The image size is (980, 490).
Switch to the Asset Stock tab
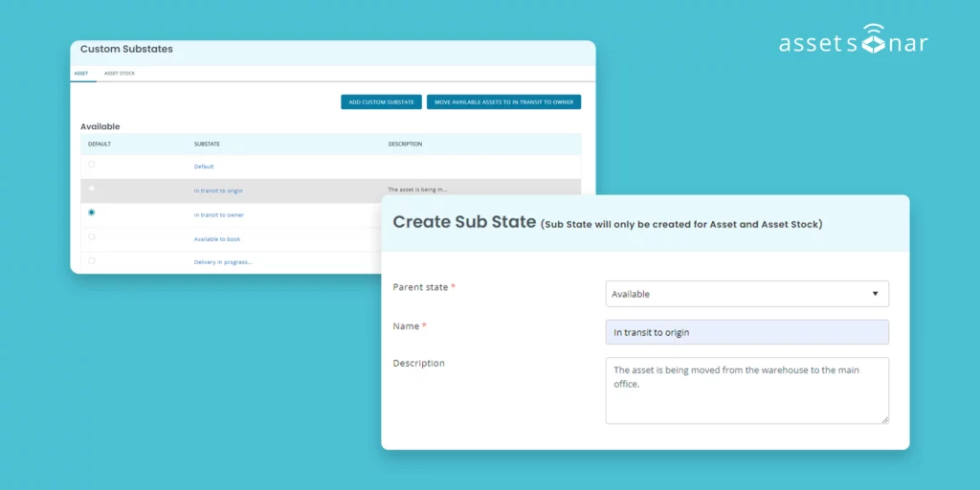pos(120,73)
